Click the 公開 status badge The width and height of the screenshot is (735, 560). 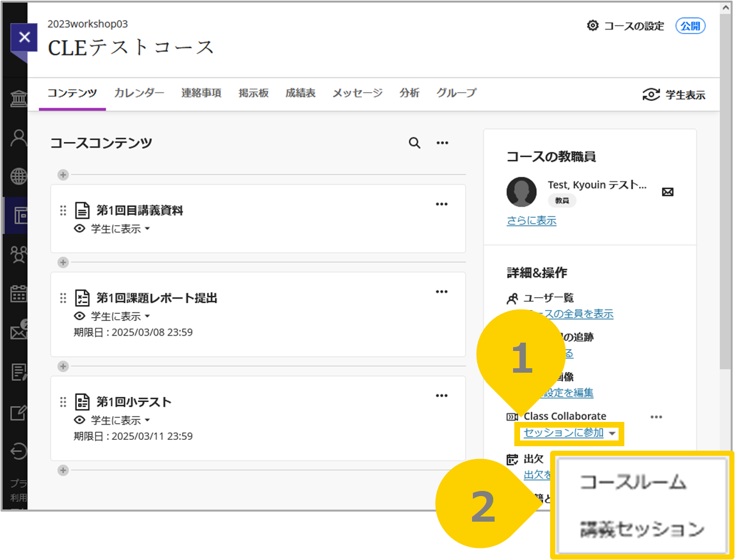point(690,26)
